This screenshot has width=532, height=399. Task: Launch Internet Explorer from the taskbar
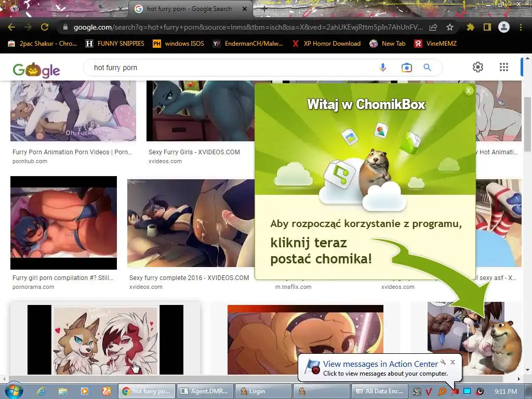coord(41,391)
